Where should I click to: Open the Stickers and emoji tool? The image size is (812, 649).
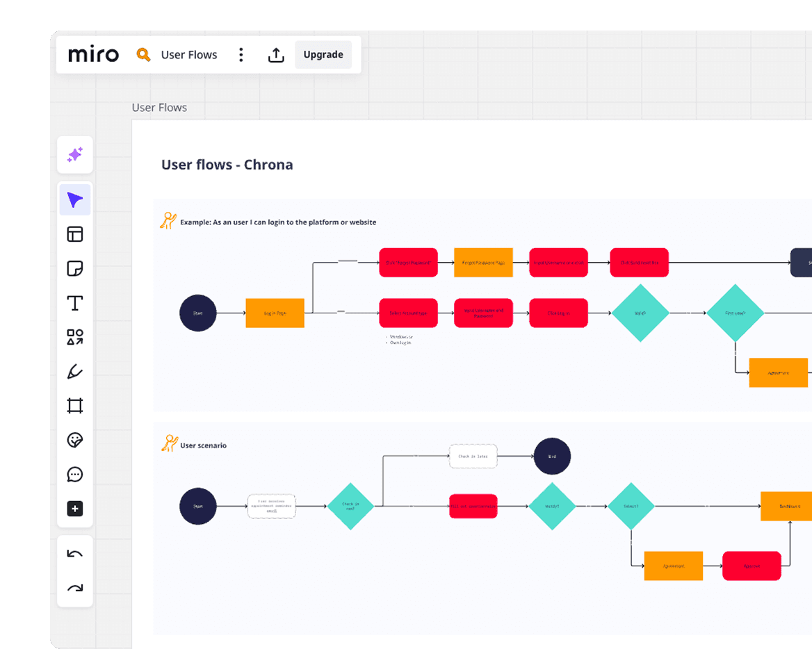tap(75, 440)
